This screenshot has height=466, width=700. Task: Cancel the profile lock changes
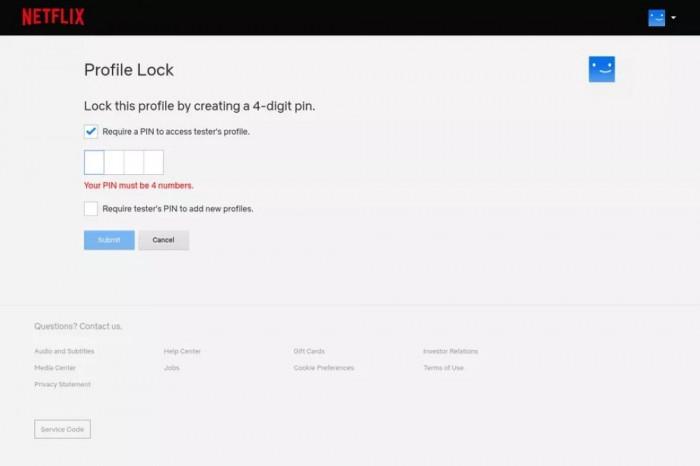click(x=163, y=240)
